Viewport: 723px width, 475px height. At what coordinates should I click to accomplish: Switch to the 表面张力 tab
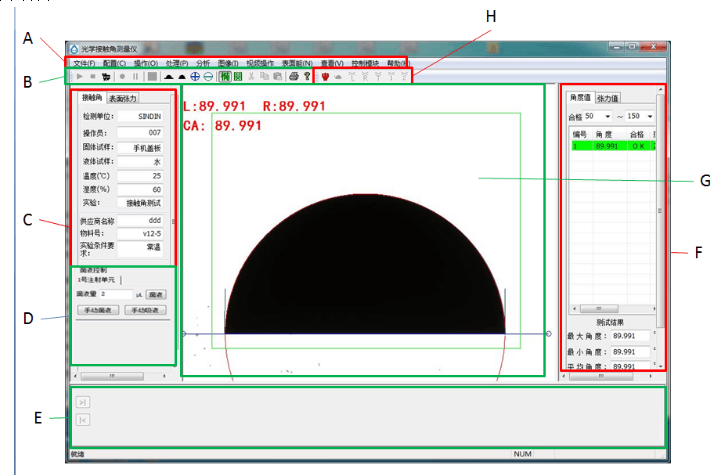122,98
